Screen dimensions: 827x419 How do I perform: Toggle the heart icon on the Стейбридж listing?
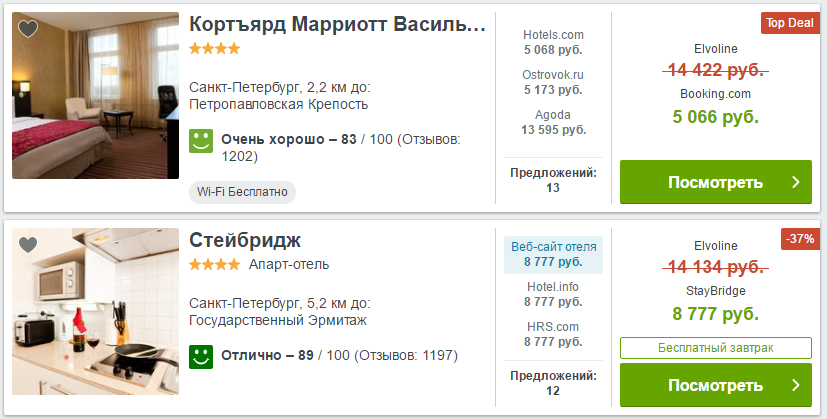click(x=28, y=245)
